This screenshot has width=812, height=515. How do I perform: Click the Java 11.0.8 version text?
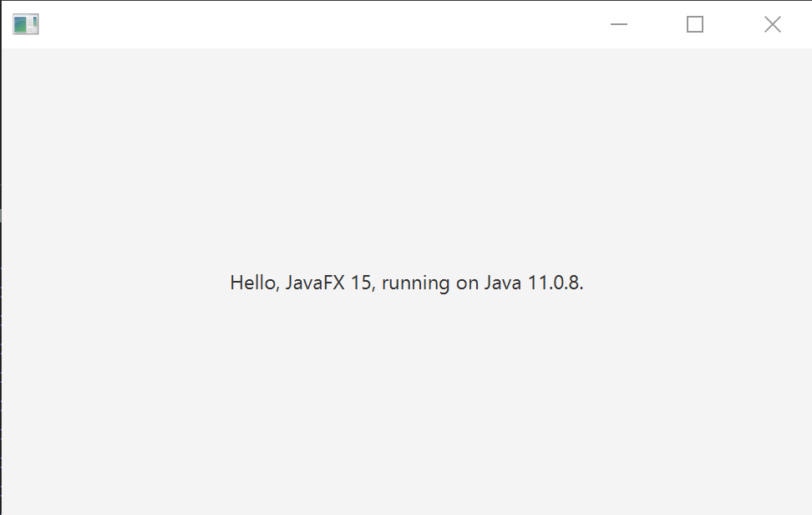point(535,283)
